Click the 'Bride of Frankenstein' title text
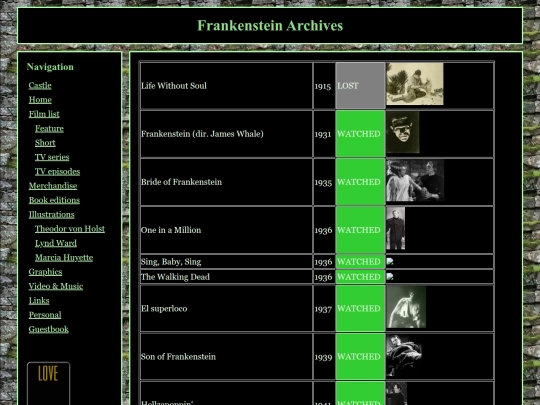 (x=181, y=182)
